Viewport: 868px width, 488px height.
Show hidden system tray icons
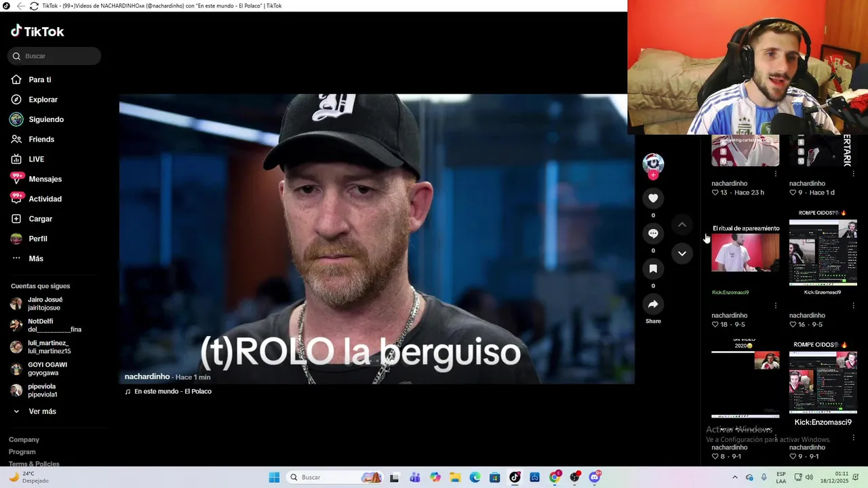pos(735,477)
